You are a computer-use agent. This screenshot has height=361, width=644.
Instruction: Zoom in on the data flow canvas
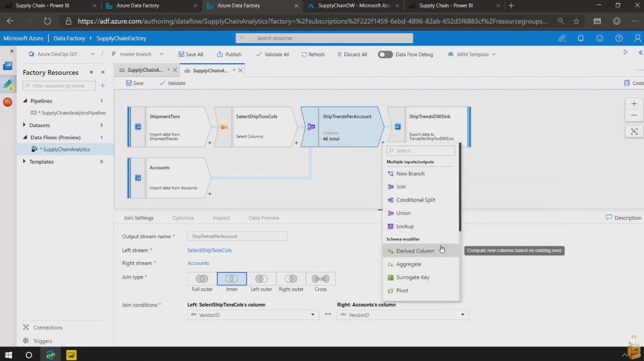(x=634, y=103)
